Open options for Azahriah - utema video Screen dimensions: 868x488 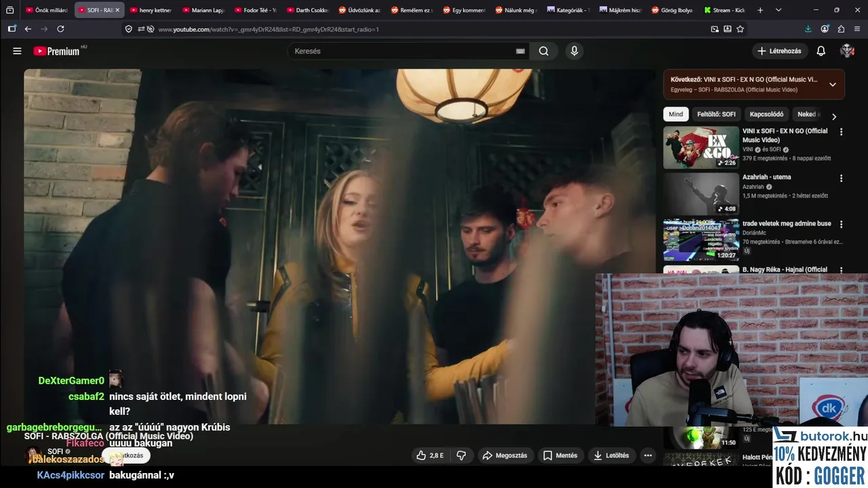[842, 178]
